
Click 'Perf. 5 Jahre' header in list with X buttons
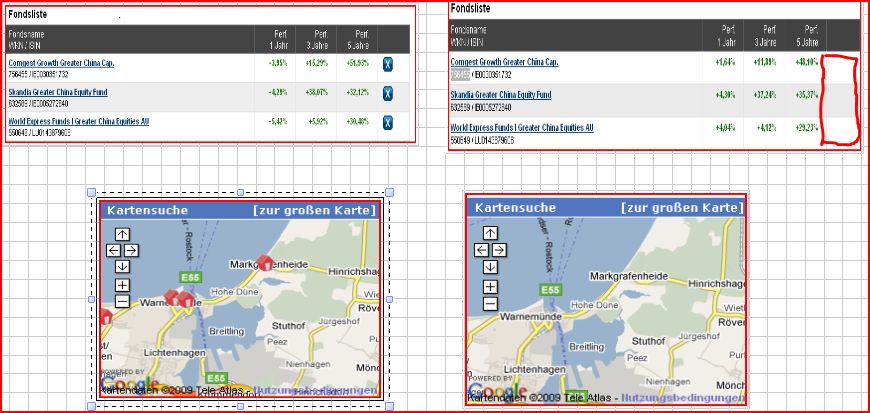358,39
